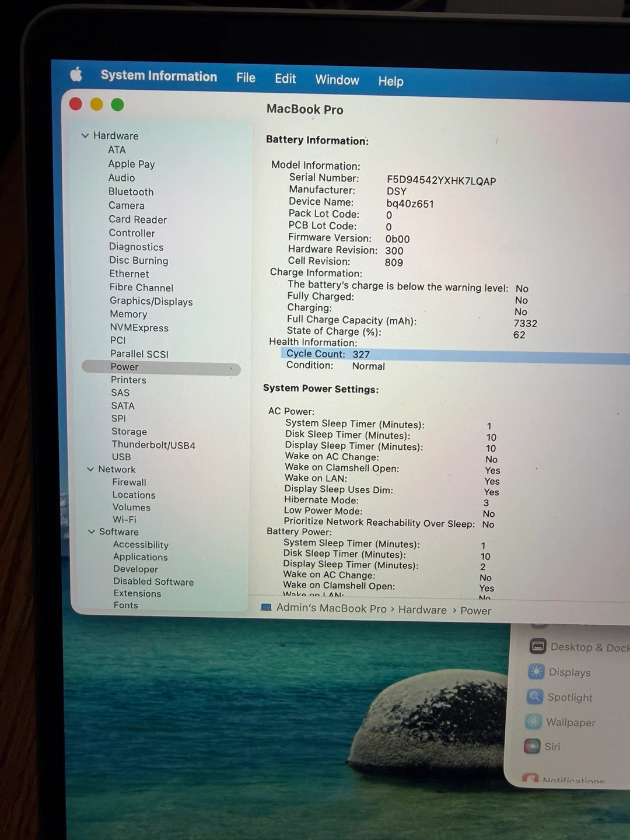Click Hardware in the path bar
The height and width of the screenshot is (840, 630).
click(x=422, y=610)
